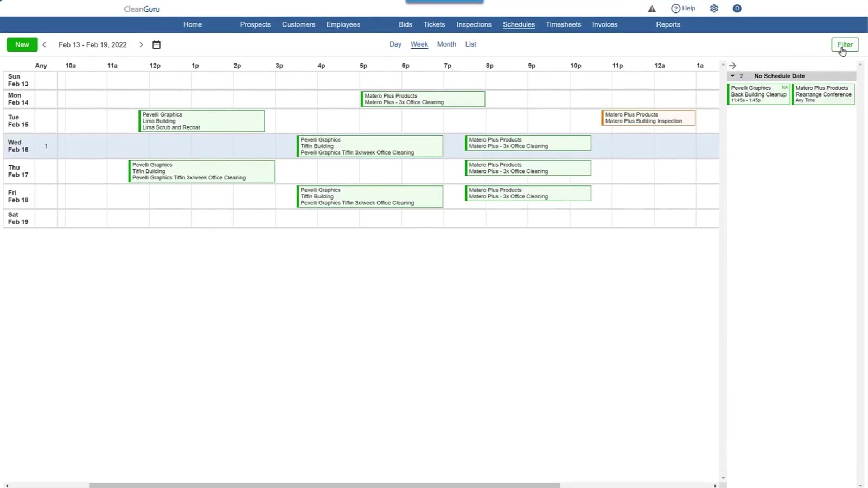Open the Filter panel
868x488 pixels.
[845, 44]
